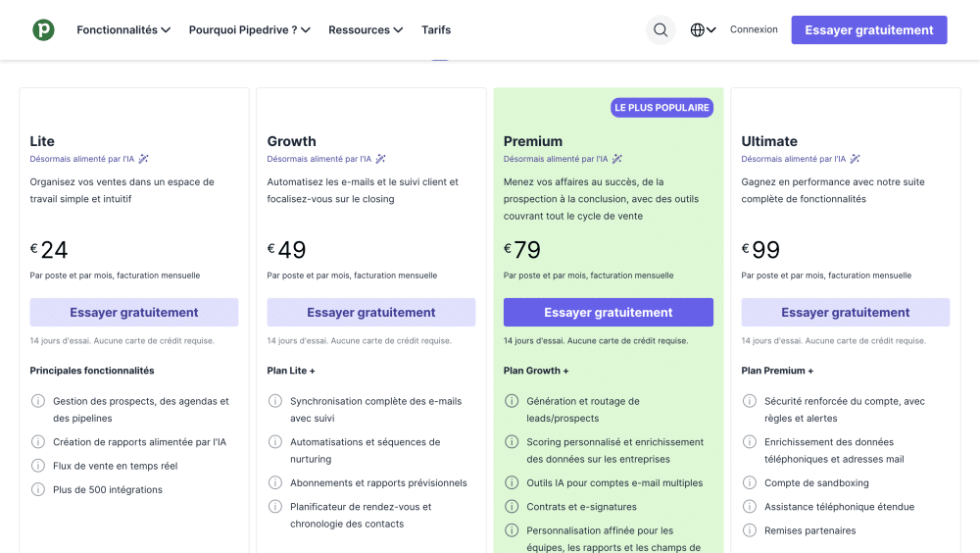Viewport: 980px width, 553px height.
Task: Click the Compte de sandboxing text
Action: 816,483
